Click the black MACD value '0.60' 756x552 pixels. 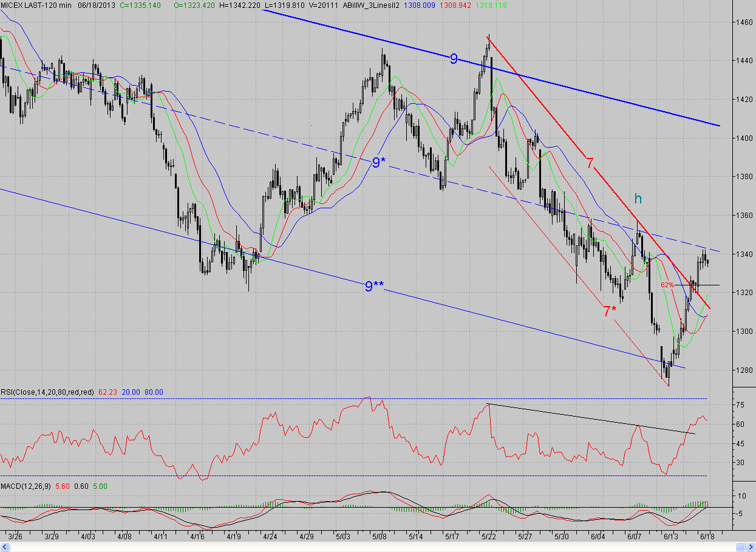tap(83, 486)
